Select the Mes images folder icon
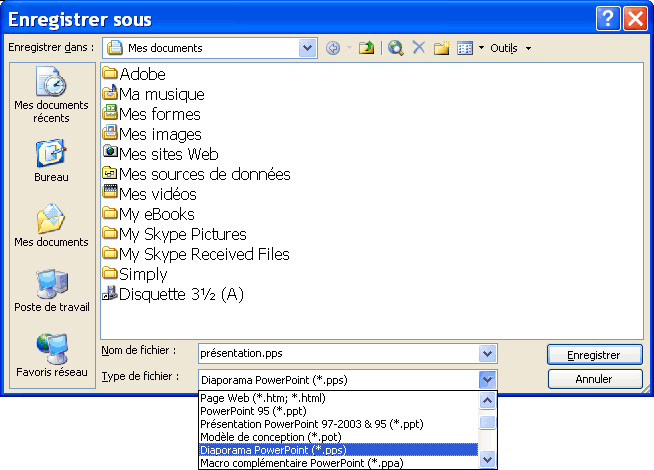Screen dimensions: 654x470 [x=110, y=133]
